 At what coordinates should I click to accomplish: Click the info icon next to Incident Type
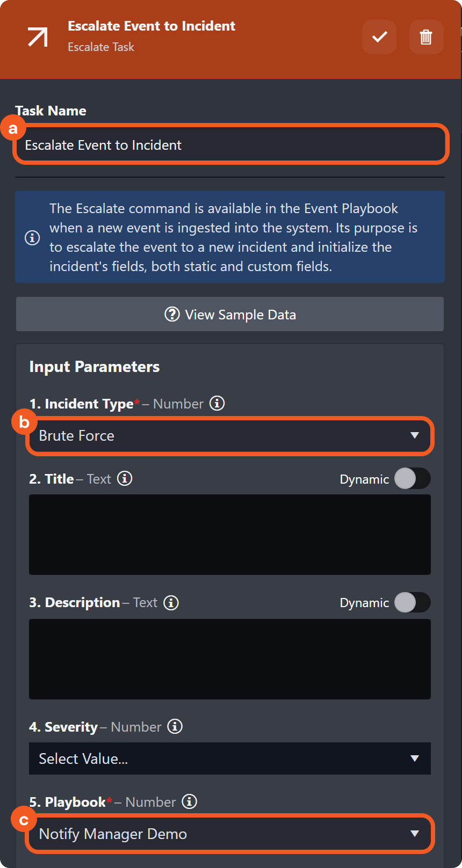pyautogui.click(x=217, y=403)
